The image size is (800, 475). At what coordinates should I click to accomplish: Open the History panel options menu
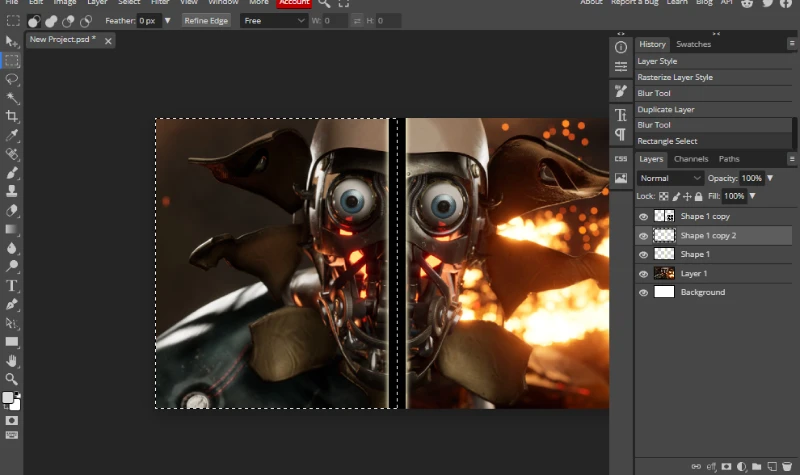[x=792, y=44]
